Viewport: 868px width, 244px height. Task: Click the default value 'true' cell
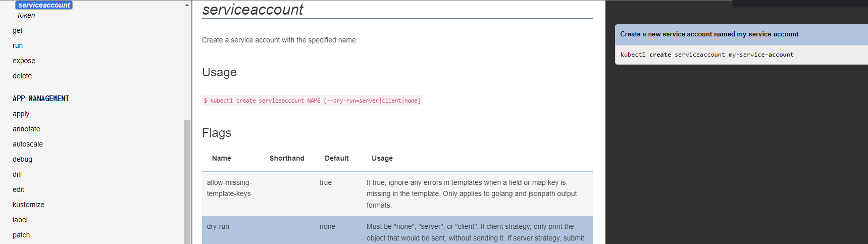click(326, 182)
